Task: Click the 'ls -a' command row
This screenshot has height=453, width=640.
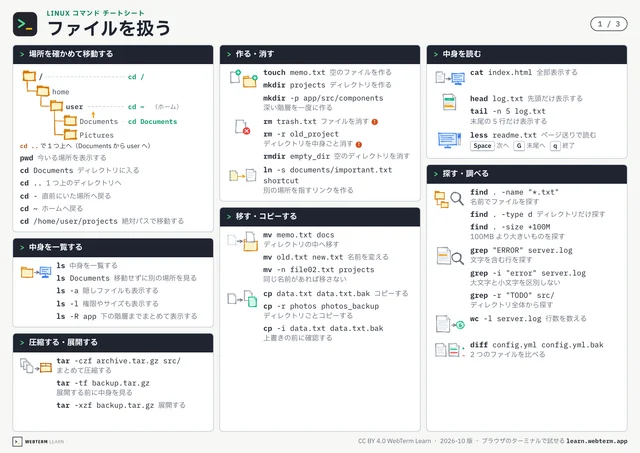Action: coord(107,291)
